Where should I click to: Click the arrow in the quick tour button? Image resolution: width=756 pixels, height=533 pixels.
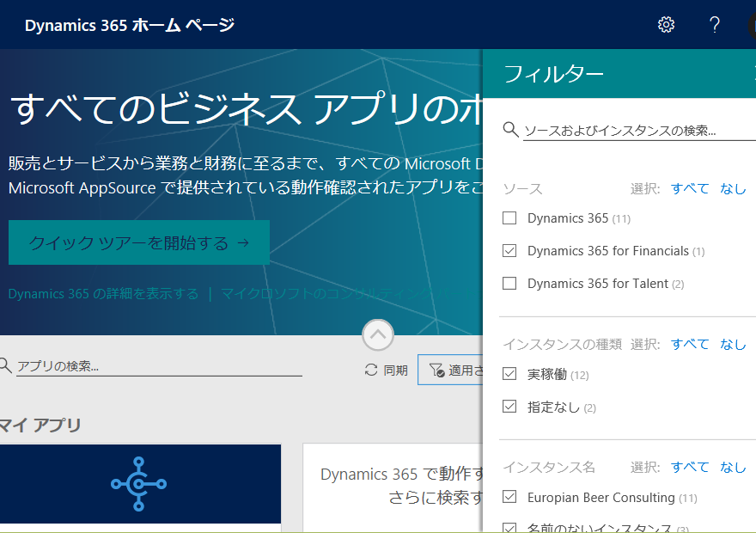(243, 242)
